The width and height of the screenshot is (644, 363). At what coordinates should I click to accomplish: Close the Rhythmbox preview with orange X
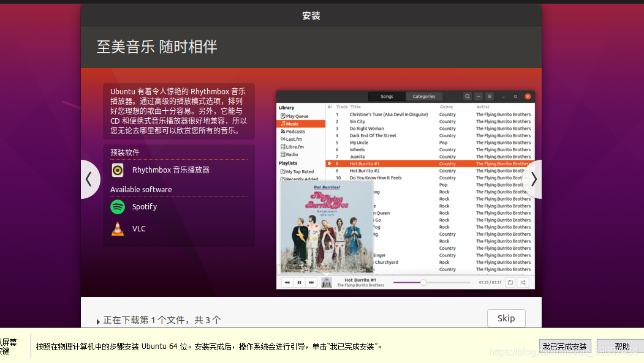(528, 96)
